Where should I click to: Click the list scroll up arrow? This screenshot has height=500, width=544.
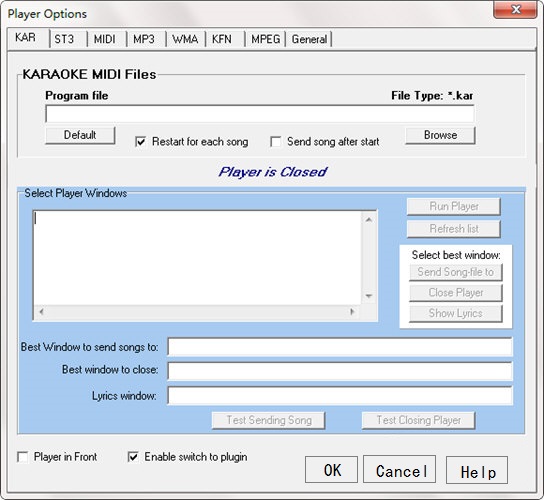(369, 220)
